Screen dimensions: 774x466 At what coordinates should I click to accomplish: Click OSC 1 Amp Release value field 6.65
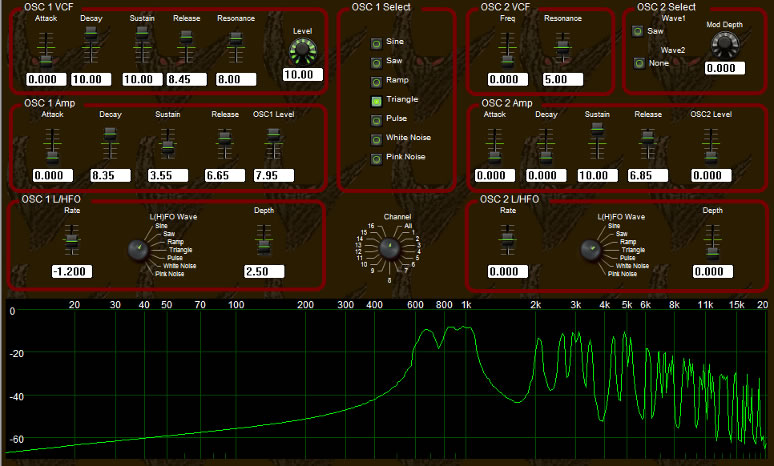(225, 175)
